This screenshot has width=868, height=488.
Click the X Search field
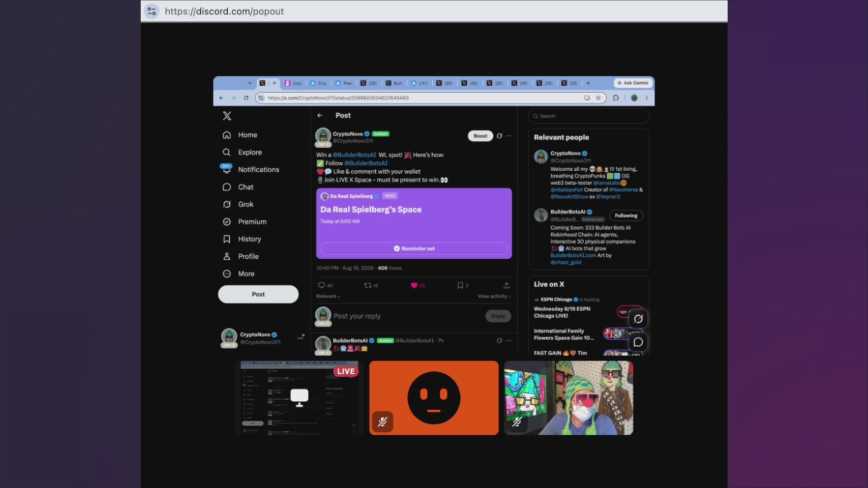coord(589,116)
